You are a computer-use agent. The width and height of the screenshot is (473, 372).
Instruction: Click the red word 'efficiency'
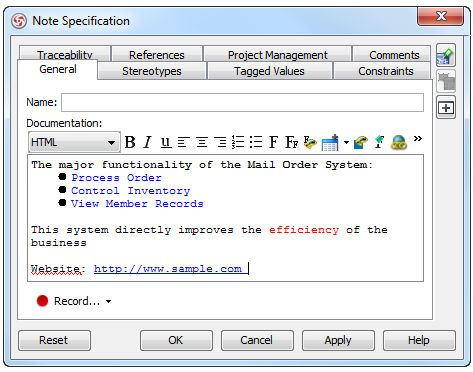tap(304, 230)
